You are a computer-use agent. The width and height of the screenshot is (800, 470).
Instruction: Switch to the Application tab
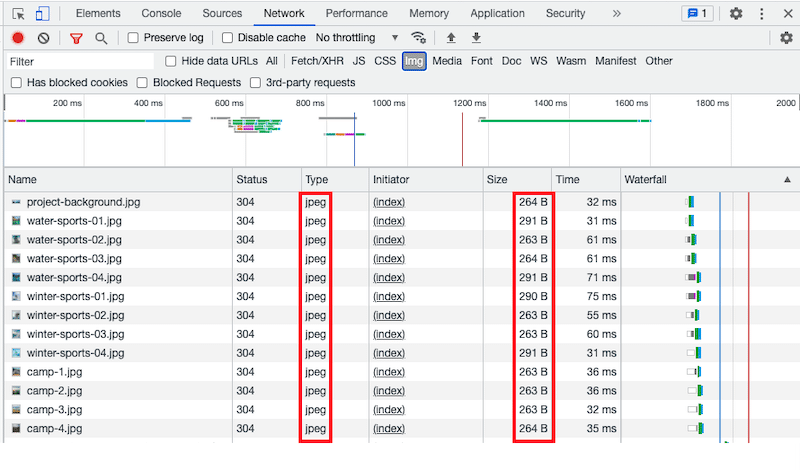497,13
